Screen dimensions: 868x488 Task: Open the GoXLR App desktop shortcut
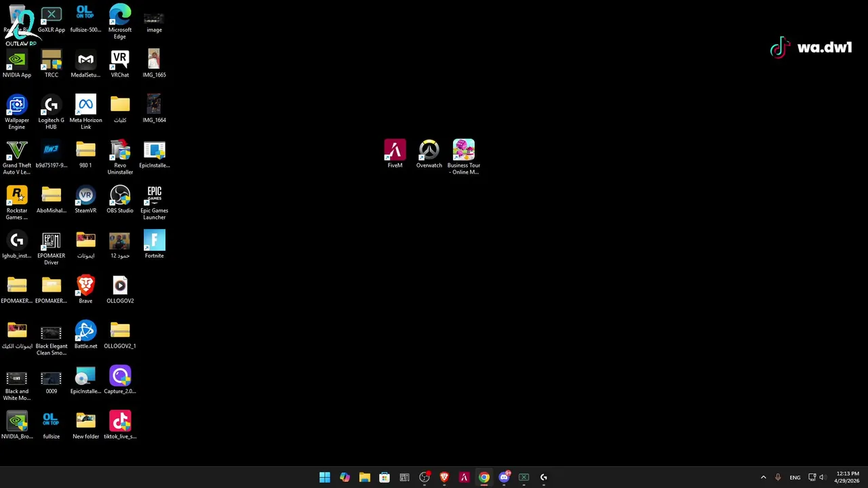coord(52,19)
